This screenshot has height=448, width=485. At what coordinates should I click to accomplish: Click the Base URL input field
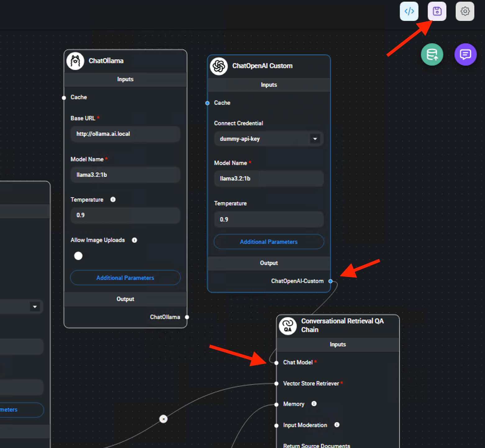tap(125, 134)
